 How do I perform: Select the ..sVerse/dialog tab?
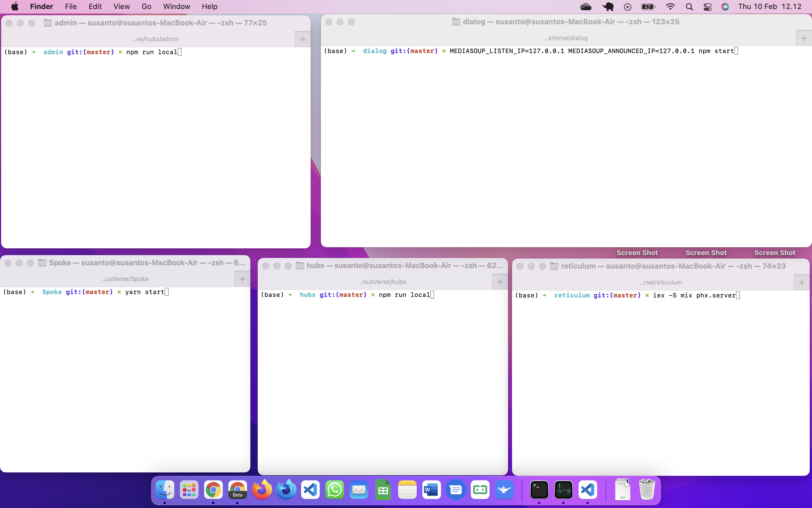pyautogui.click(x=566, y=38)
